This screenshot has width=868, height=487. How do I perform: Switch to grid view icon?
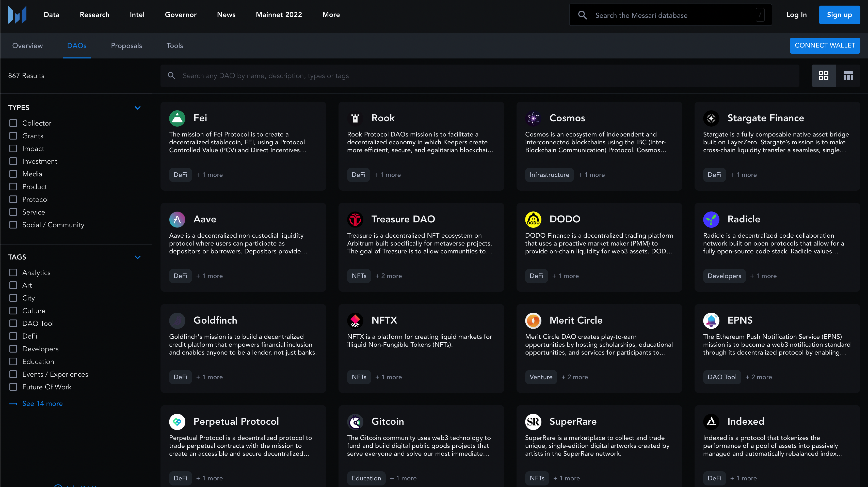click(824, 75)
